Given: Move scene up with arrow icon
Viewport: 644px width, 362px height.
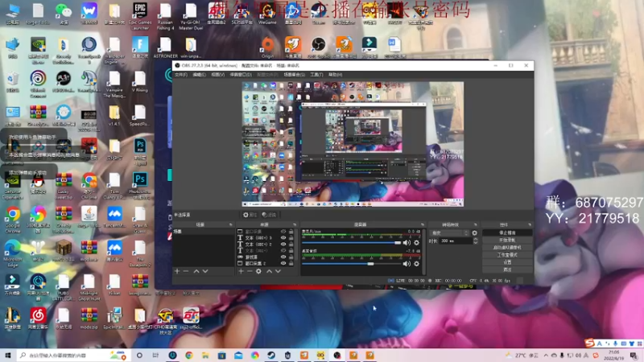Looking at the screenshot, I should [196, 271].
